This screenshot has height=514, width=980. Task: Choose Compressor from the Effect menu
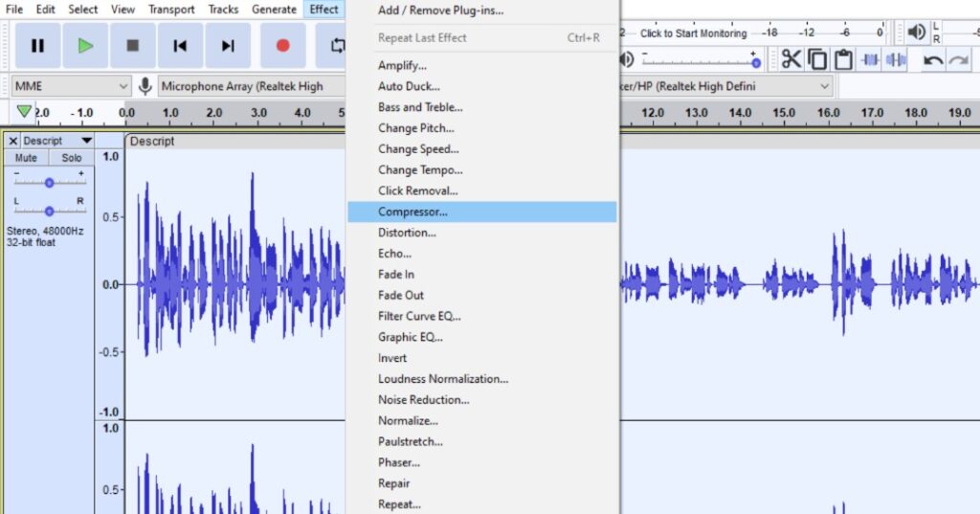pos(412,212)
